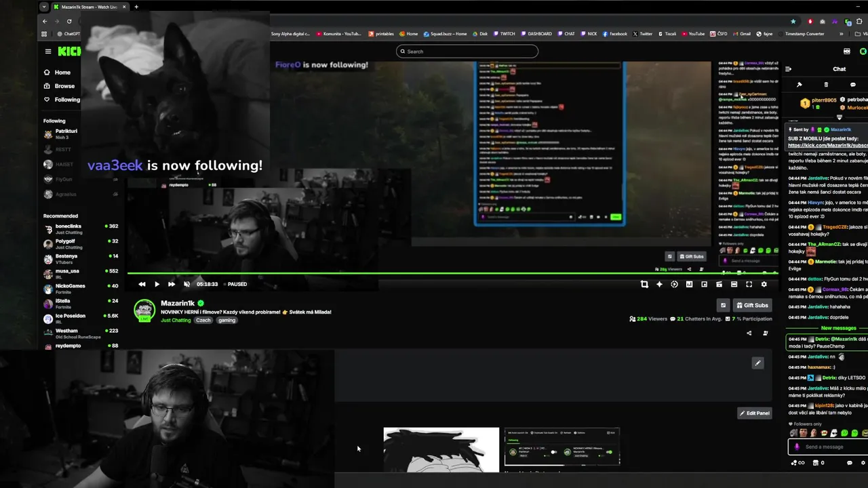
Task: Open Patrikturi followed channel
Action: [x=81, y=134]
